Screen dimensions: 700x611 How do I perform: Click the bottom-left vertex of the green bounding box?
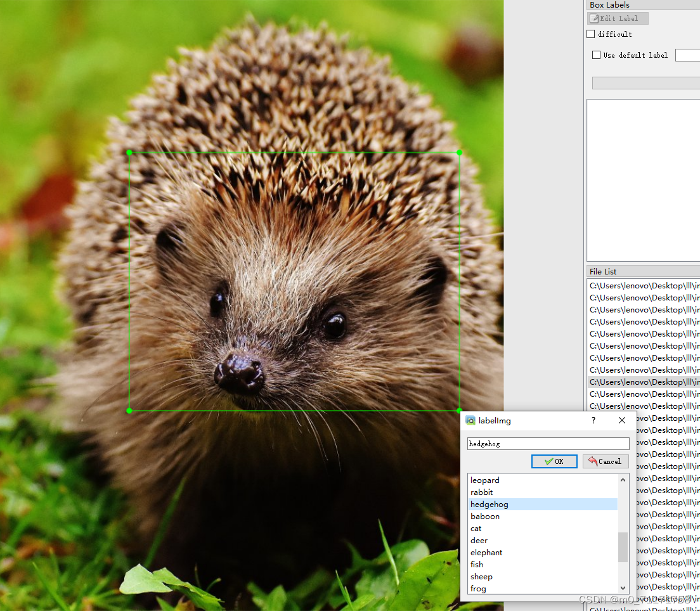(129, 411)
